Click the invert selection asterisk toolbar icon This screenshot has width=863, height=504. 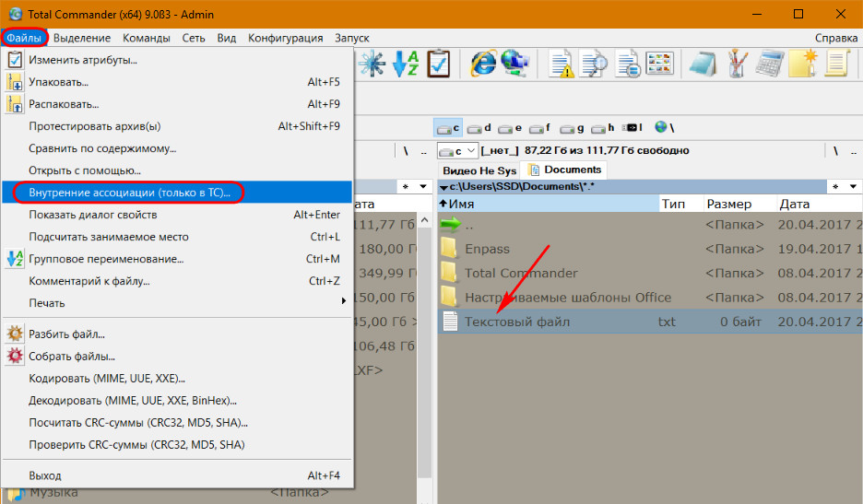pos(372,64)
